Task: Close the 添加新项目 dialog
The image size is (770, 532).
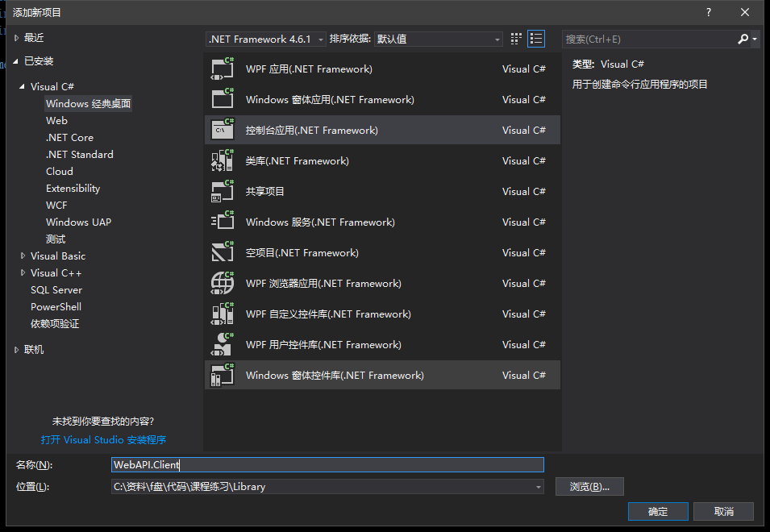Action: tap(745, 12)
